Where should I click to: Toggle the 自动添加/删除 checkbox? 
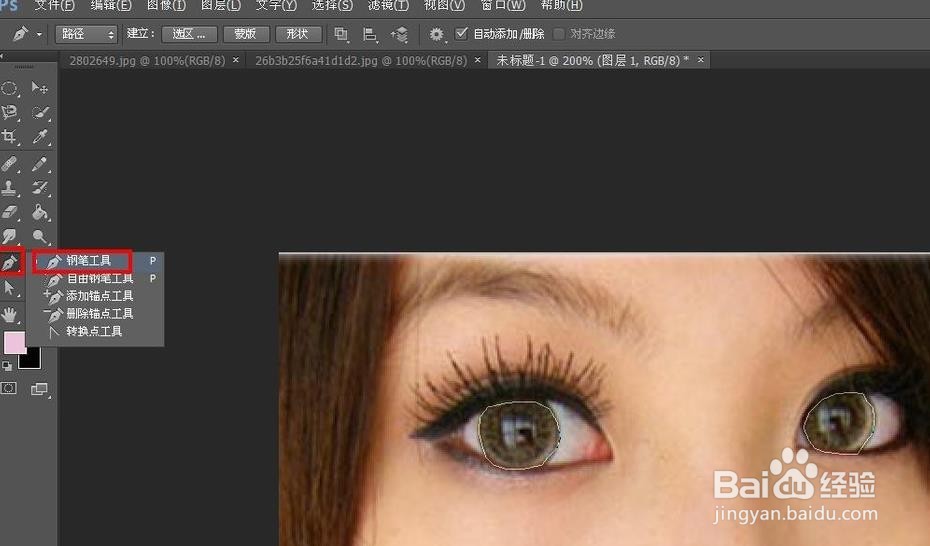pos(461,33)
